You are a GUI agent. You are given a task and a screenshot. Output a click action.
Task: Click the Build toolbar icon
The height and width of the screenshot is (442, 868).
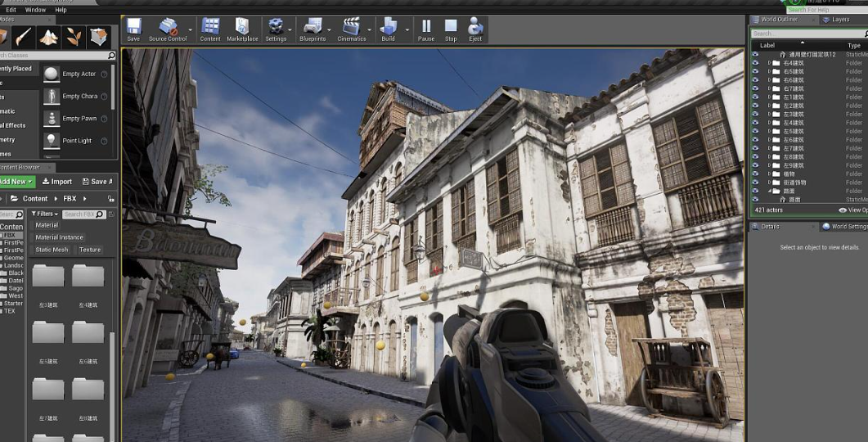[388, 26]
